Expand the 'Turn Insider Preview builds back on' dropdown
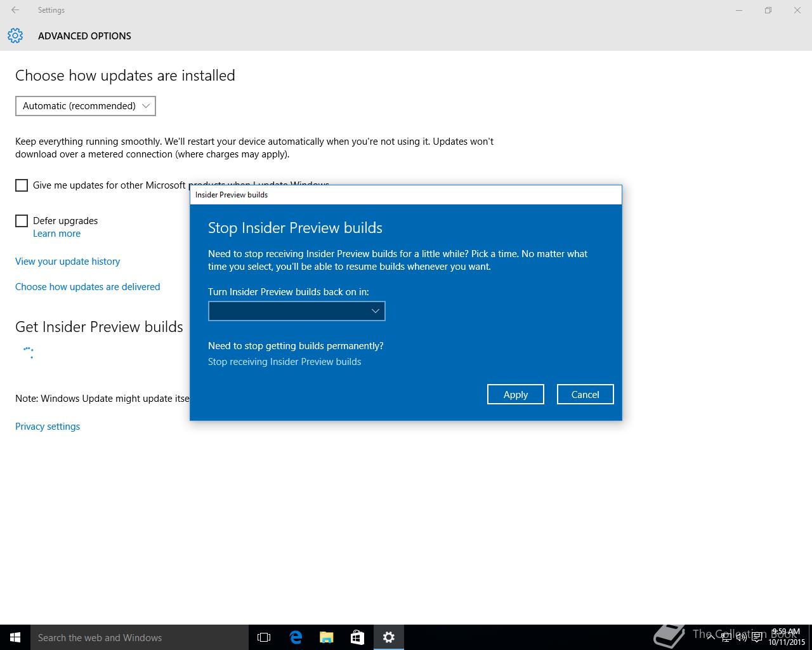Screen dimensions: 812x650 click(297, 311)
